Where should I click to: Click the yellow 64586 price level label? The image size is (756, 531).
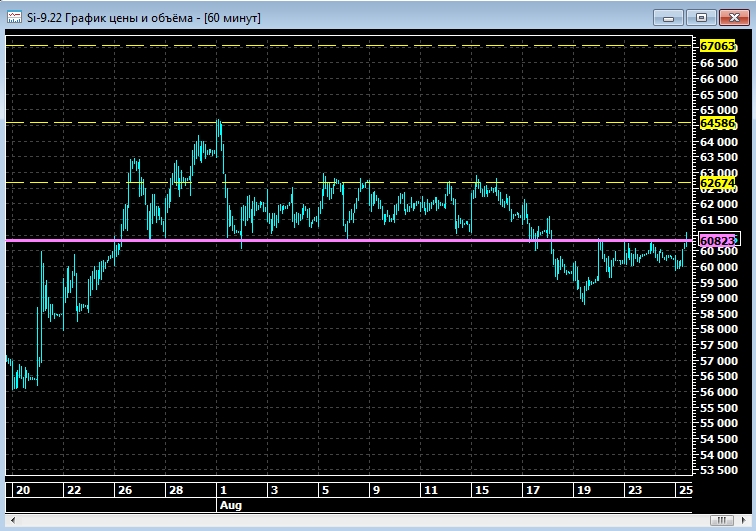click(x=717, y=123)
